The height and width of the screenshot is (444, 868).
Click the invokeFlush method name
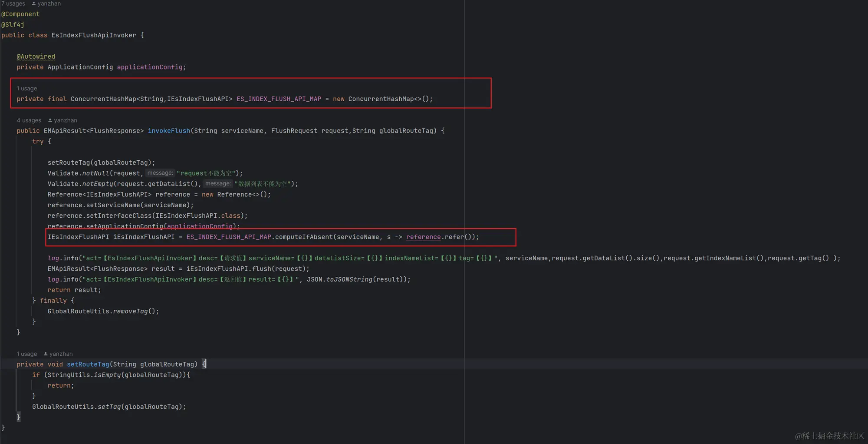point(169,131)
